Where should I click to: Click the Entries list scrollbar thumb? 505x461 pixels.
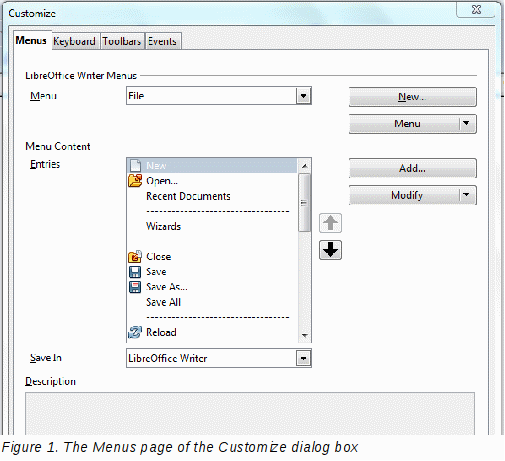[x=304, y=202]
